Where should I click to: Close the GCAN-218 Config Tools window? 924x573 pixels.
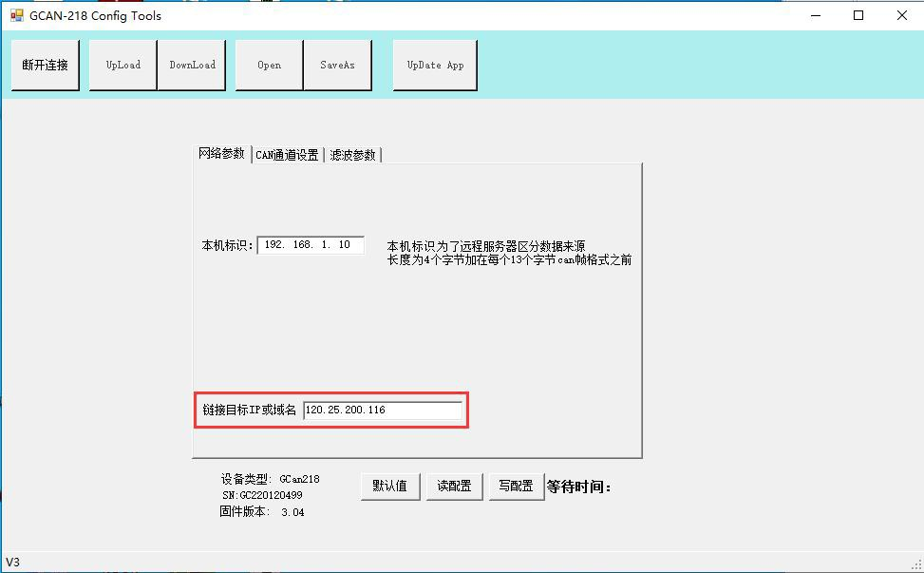point(901,15)
